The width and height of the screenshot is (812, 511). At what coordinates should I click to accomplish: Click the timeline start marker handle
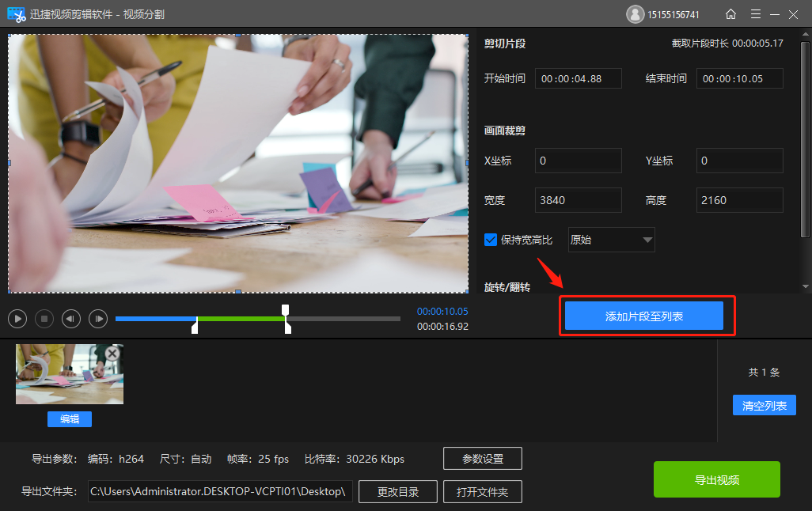195,327
